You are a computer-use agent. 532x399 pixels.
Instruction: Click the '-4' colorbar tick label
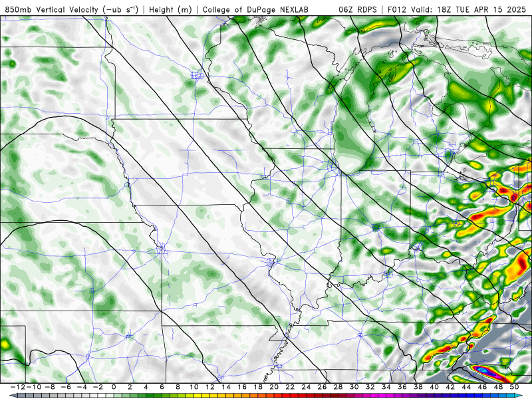coord(82,387)
